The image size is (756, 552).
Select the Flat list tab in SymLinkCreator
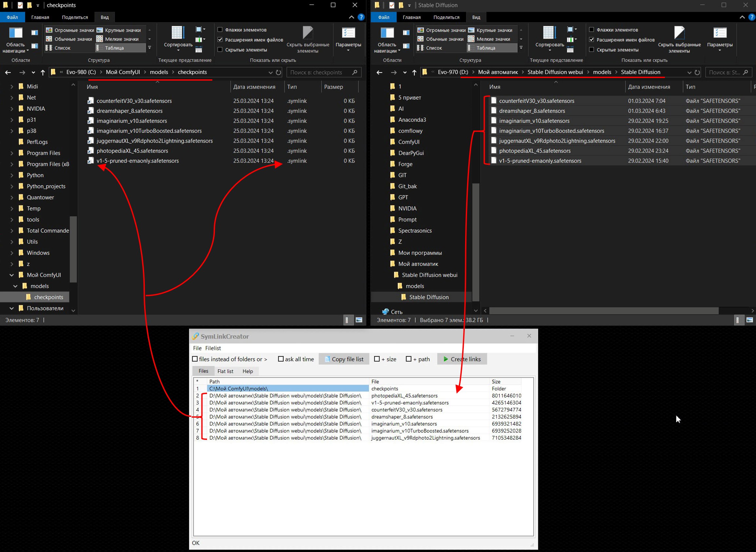click(x=225, y=371)
